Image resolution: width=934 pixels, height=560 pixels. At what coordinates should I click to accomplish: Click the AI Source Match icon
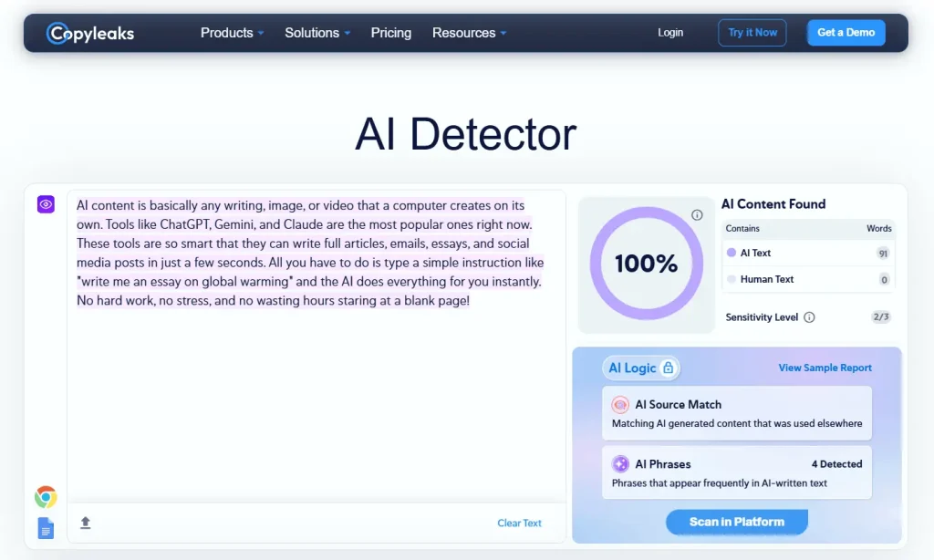point(620,405)
